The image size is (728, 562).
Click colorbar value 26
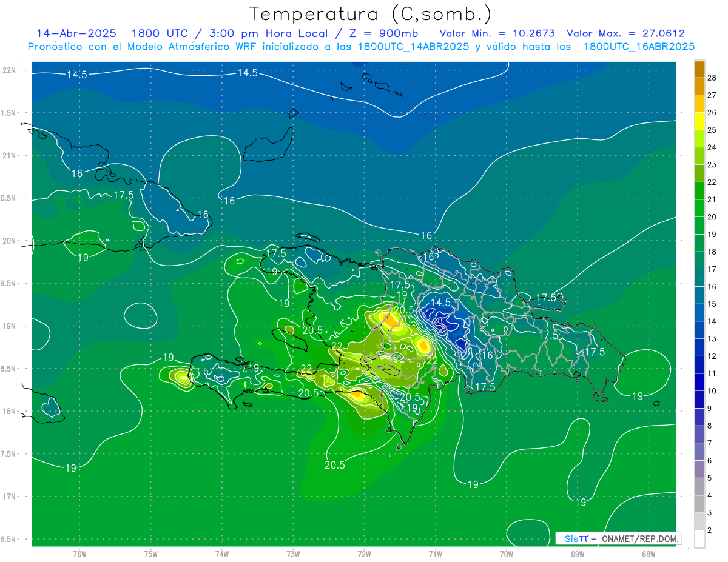tap(712, 113)
